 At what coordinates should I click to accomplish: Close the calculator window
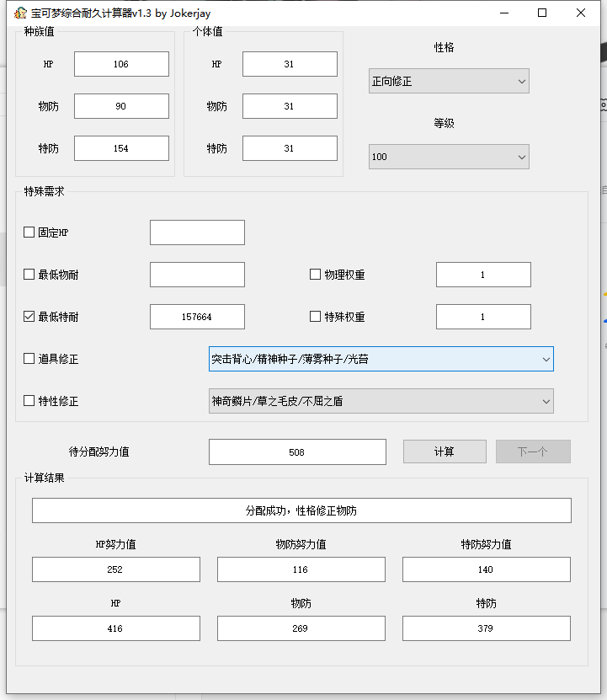[581, 13]
